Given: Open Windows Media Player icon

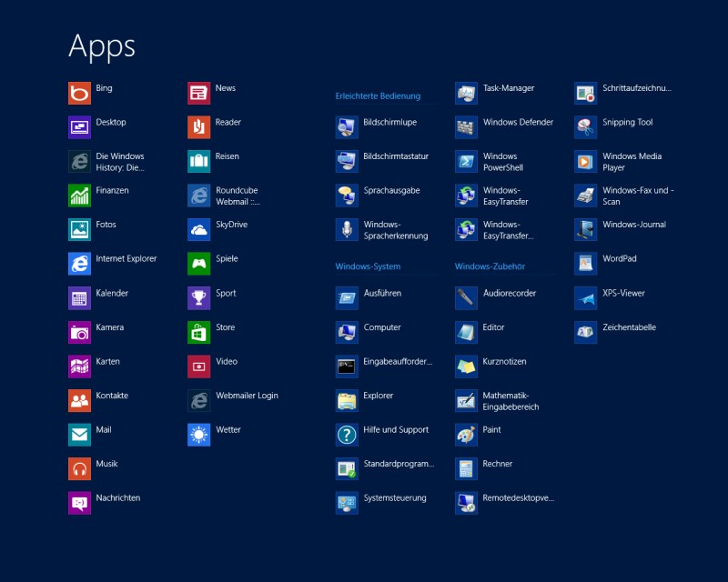Looking at the screenshot, I should point(585,162).
